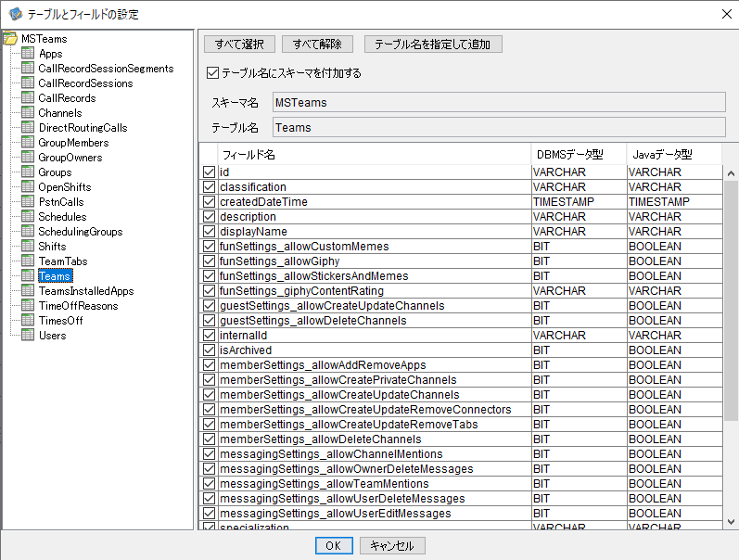Click the GroupMembers table icon
Viewport: 739px width, 560px height.
pyautogui.click(x=28, y=142)
